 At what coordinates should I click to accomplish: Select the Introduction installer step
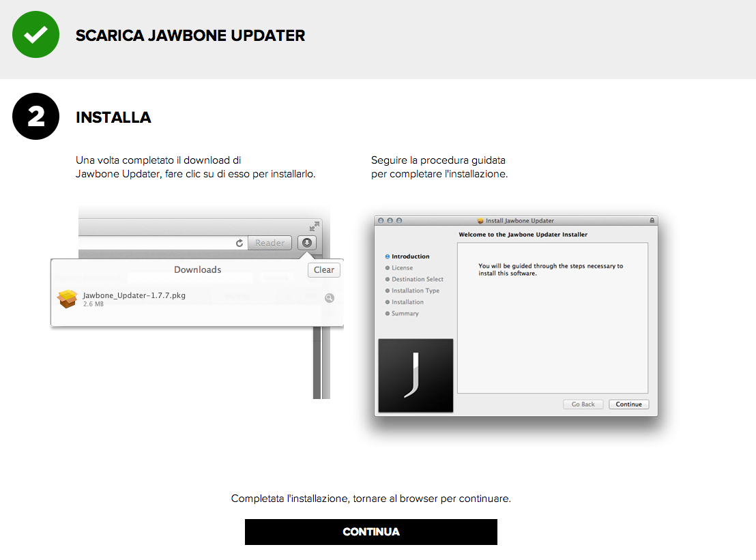coord(407,256)
